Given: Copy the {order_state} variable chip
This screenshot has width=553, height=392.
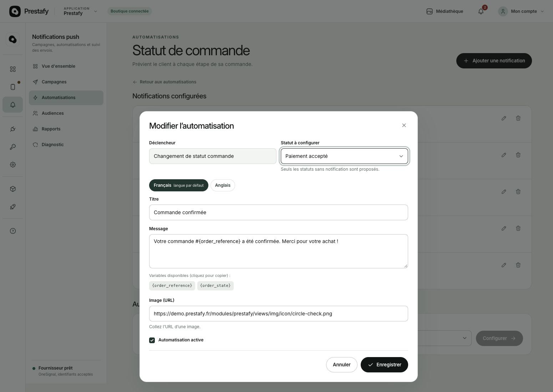Looking at the screenshot, I should 215,286.
